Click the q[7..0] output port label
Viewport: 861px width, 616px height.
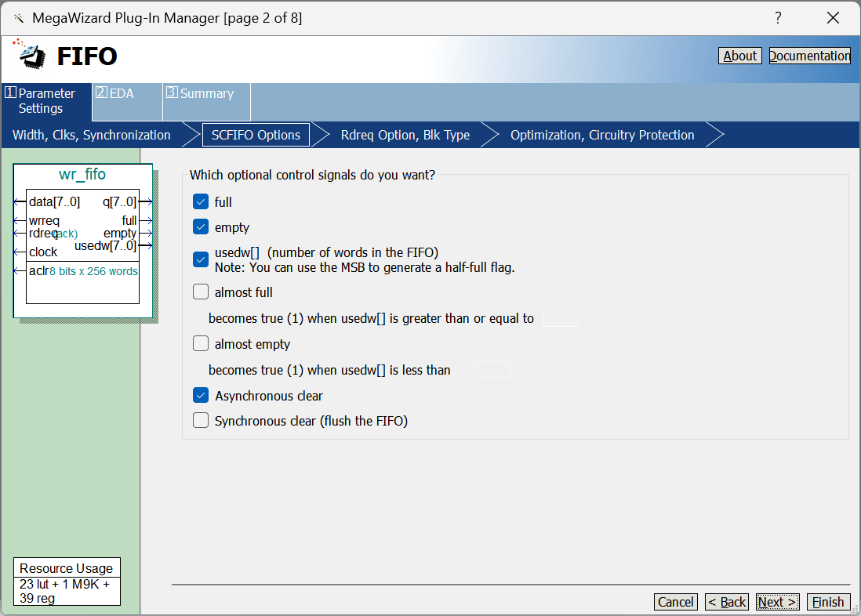[120, 202]
